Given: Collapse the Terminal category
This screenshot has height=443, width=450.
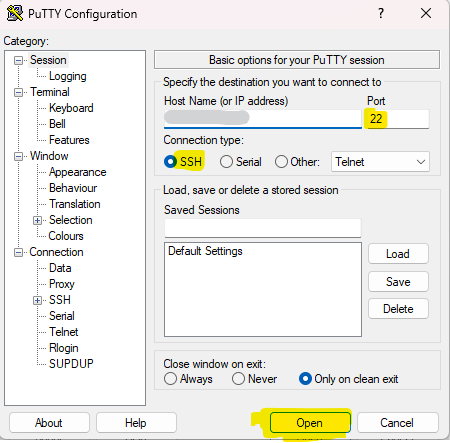Looking at the screenshot, I should (18, 92).
